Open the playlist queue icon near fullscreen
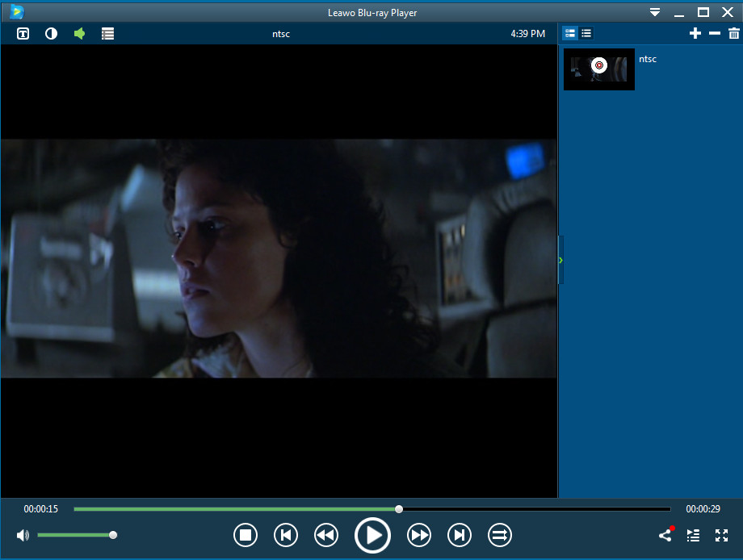The height and width of the screenshot is (560, 743). coord(693,535)
